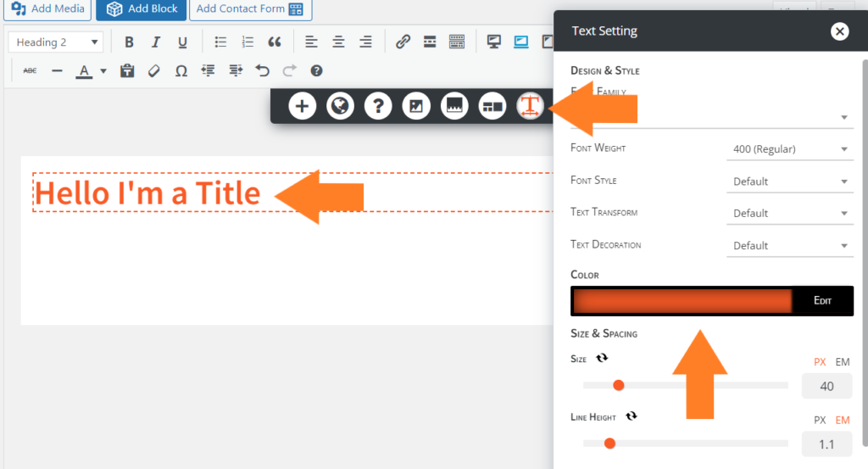Viewport: 868px width, 469px height.
Task: Click the Add Block button
Action: click(142, 8)
